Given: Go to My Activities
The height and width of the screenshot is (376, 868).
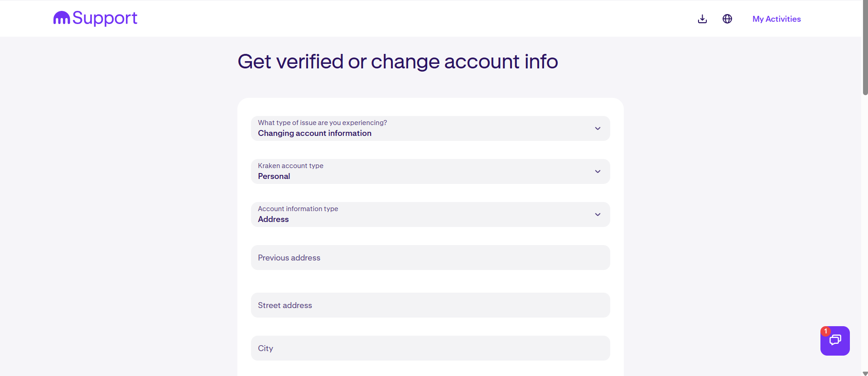Looking at the screenshot, I should (776, 19).
